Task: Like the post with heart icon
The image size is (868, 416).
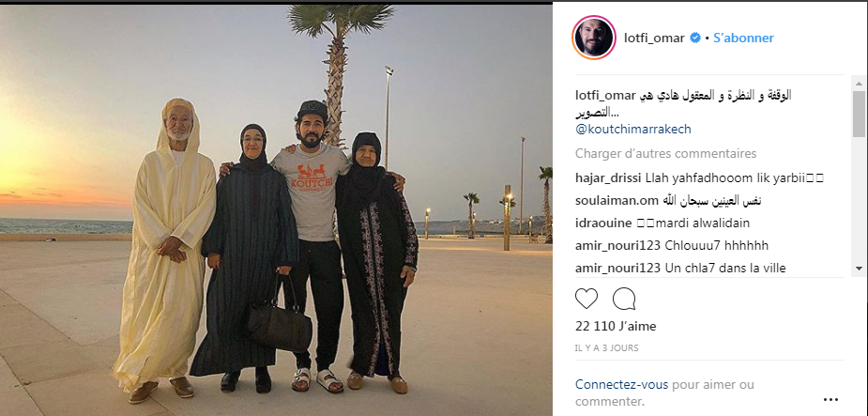Action: pyautogui.click(x=586, y=300)
